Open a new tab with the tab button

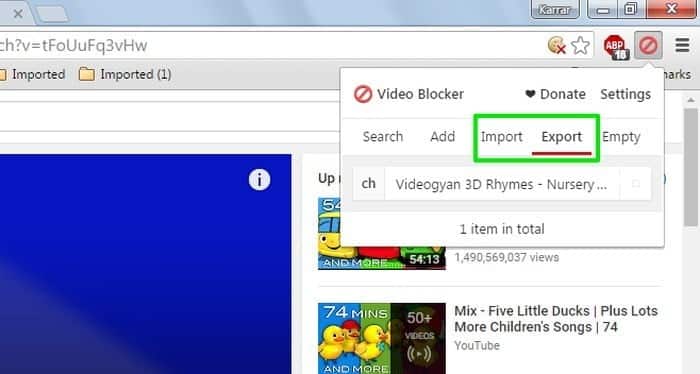pyautogui.click(x=52, y=14)
